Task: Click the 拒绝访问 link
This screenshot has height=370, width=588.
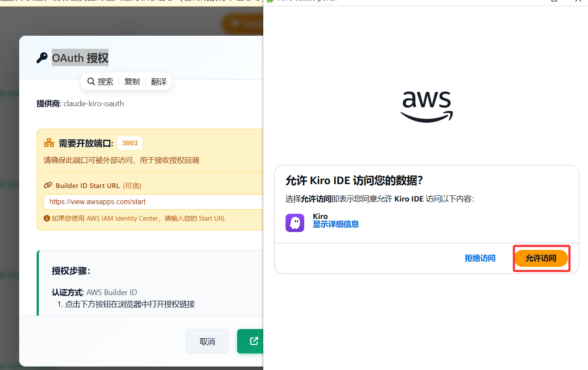Action: (x=480, y=258)
